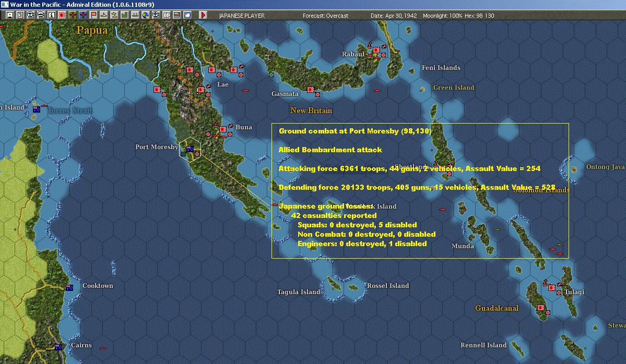
Task: Click 'Ground combat at Port Moresby' report heading
Action: coord(355,131)
